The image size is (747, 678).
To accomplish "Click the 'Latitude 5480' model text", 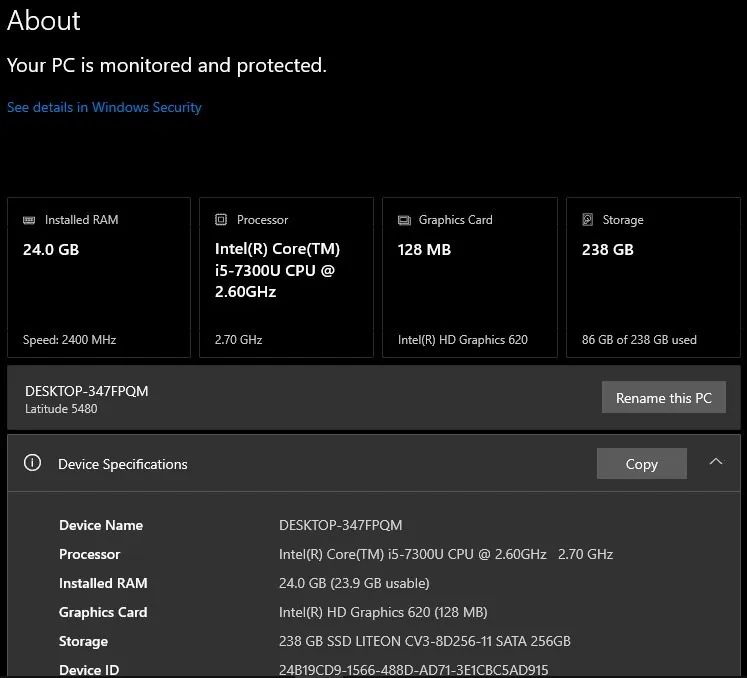I will (61, 409).
